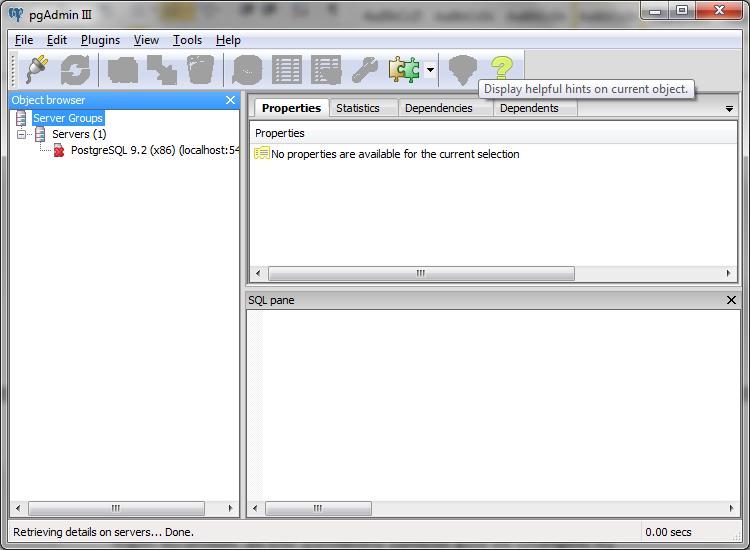Click the Properties pane horizontal scrollbar
Viewport: 750px width, 550px height.
click(421, 273)
